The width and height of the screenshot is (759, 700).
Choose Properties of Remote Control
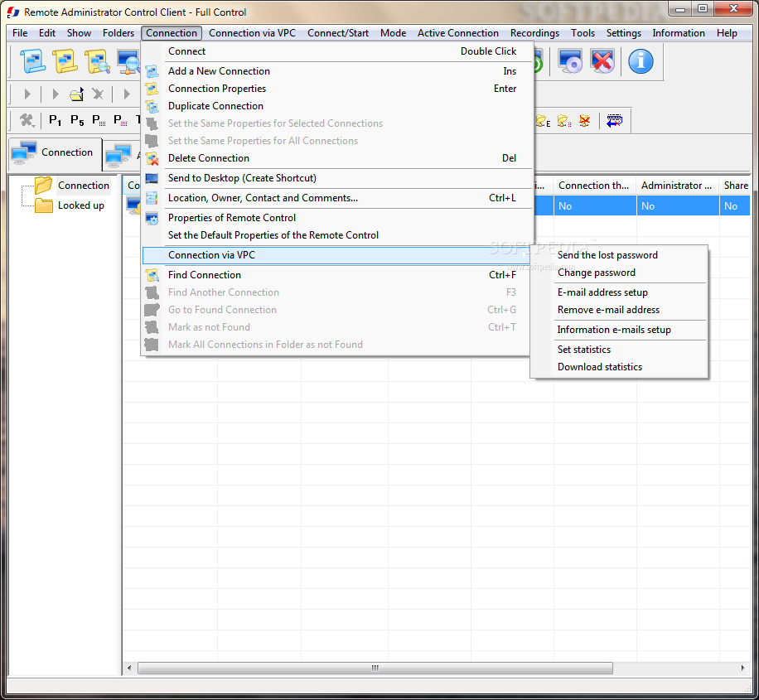coord(337,218)
